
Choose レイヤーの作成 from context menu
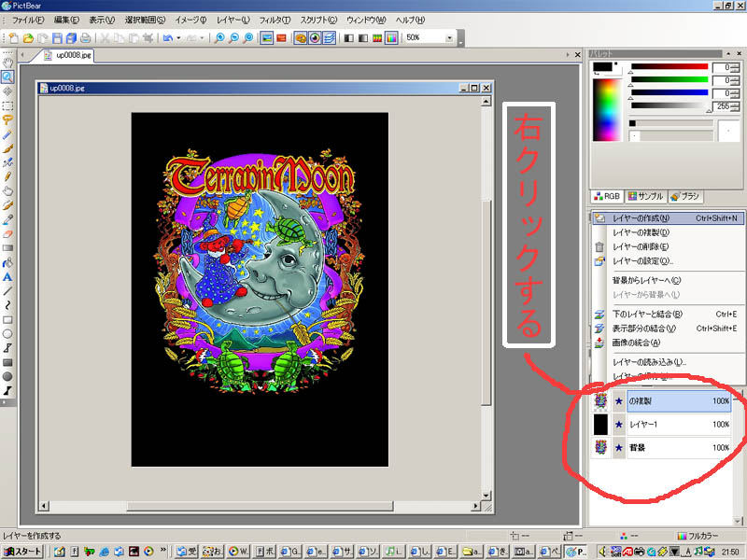tap(668, 218)
